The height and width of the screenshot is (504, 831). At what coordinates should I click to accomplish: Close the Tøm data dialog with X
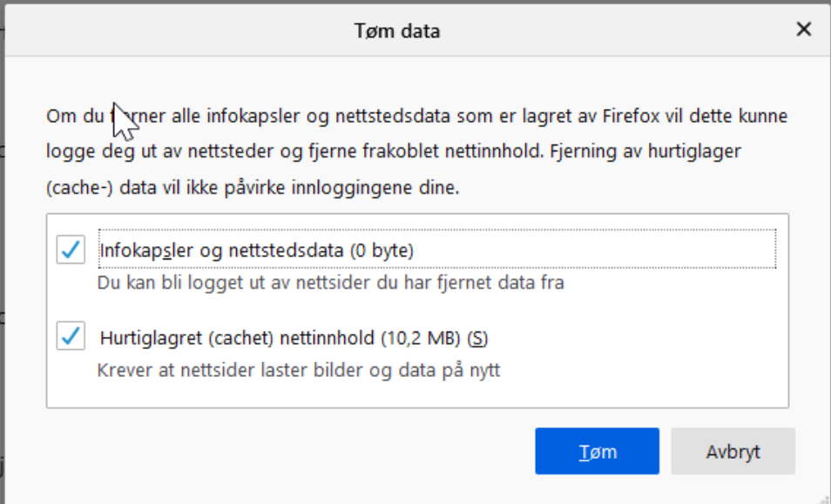click(x=803, y=29)
